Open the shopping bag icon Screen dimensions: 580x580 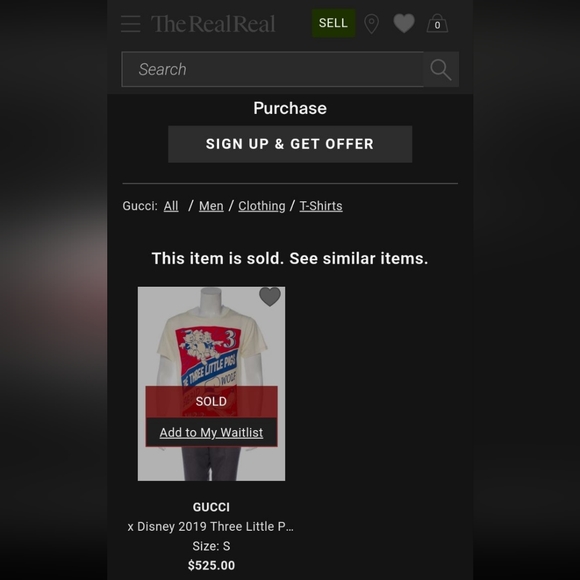[x=437, y=24]
